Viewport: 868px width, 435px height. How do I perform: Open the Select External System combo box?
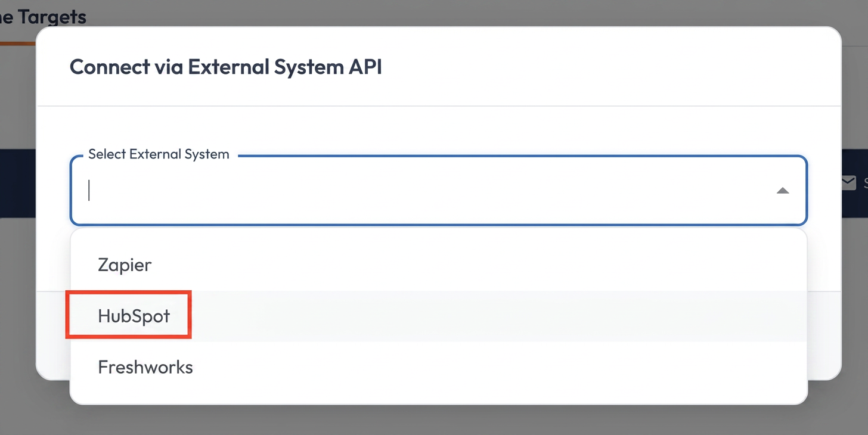click(x=439, y=191)
